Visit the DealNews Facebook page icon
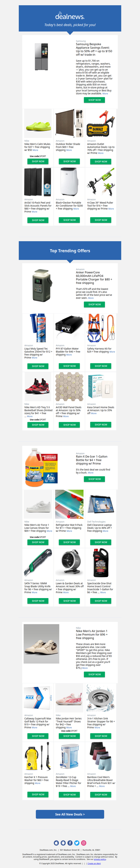This screenshot has height=868, width=140. click(x=70, y=843)
